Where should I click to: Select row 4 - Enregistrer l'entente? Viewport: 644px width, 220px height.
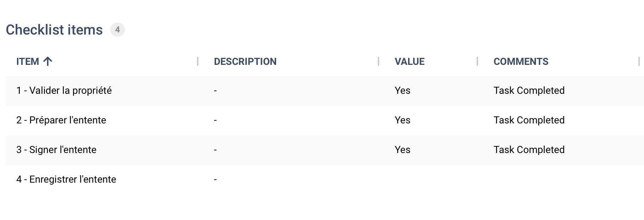325,179
